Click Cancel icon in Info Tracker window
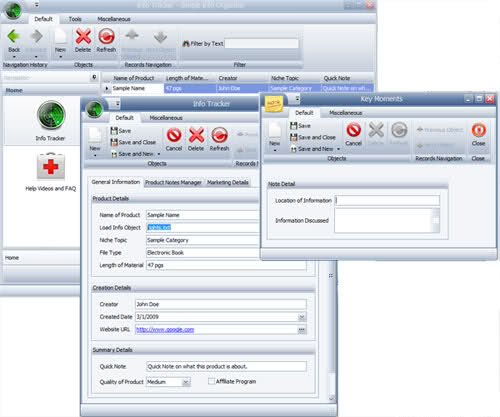The height and width of the screenshot is (417, 500). 174,135
